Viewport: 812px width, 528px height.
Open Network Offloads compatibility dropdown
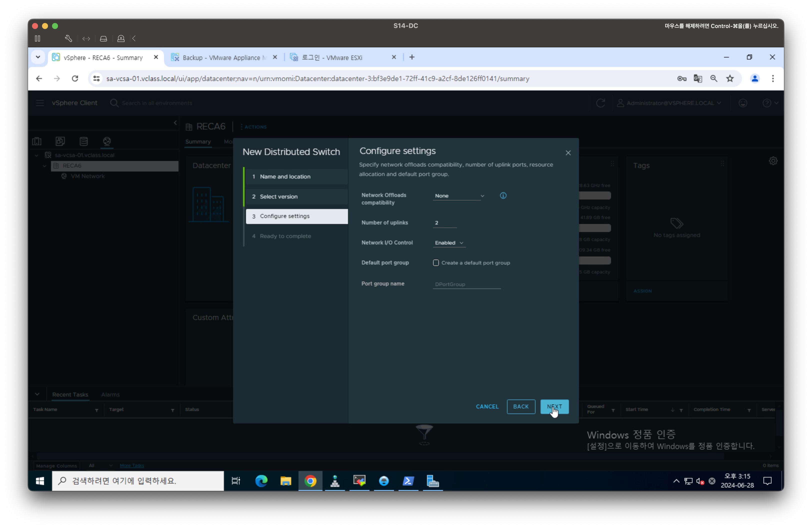point(459,196)
